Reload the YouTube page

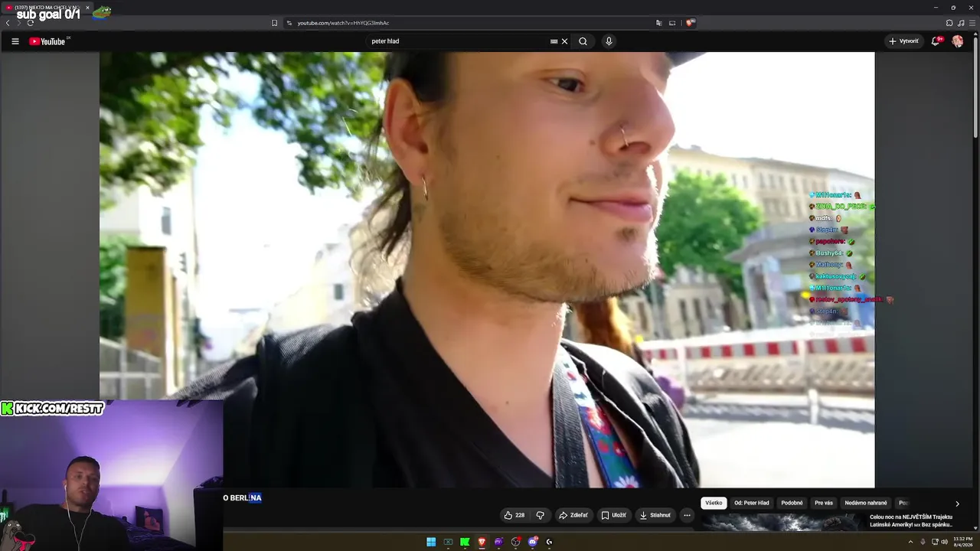click(30, 23)
